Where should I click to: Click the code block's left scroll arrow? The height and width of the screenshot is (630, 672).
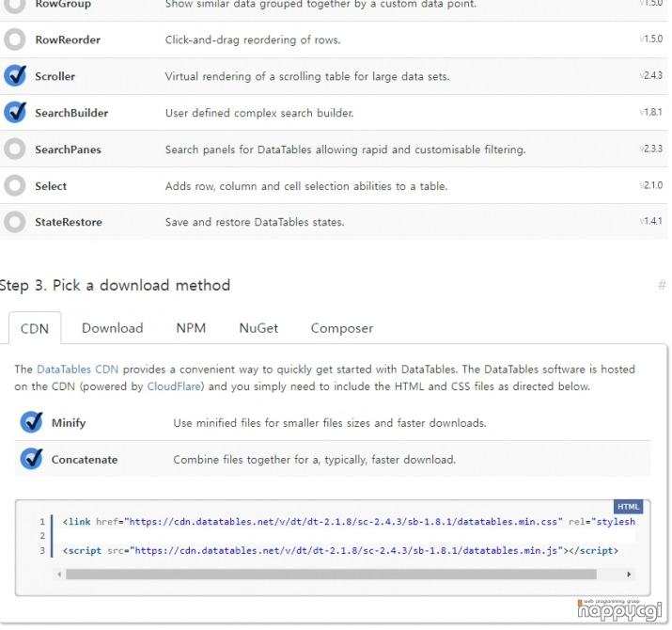(59, 575)
